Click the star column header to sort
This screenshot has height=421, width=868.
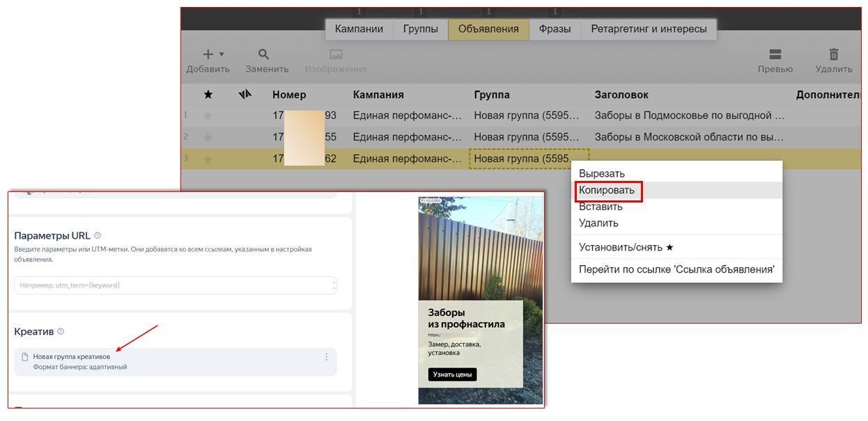[x=208, y=95]
